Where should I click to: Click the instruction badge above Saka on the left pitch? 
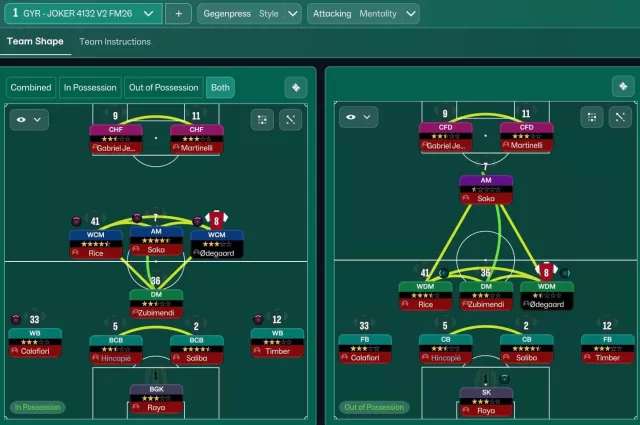point(137,218)
